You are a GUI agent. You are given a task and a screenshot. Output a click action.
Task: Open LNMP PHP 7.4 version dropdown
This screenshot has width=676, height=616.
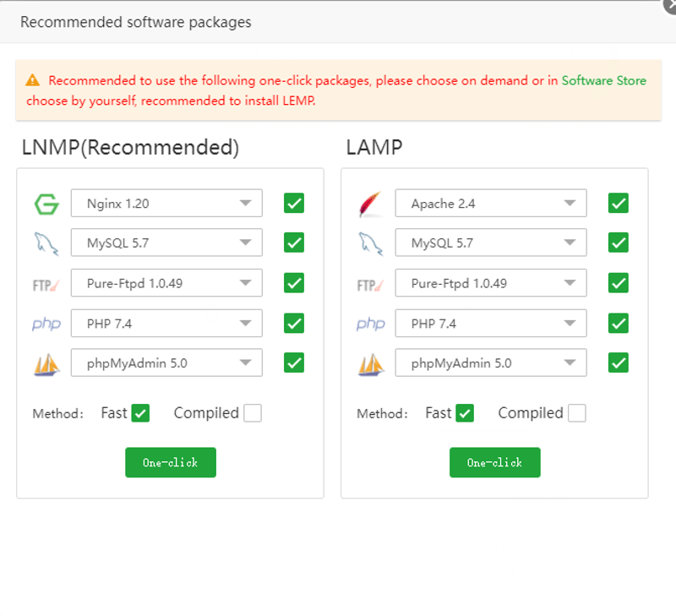click(166, 324)
